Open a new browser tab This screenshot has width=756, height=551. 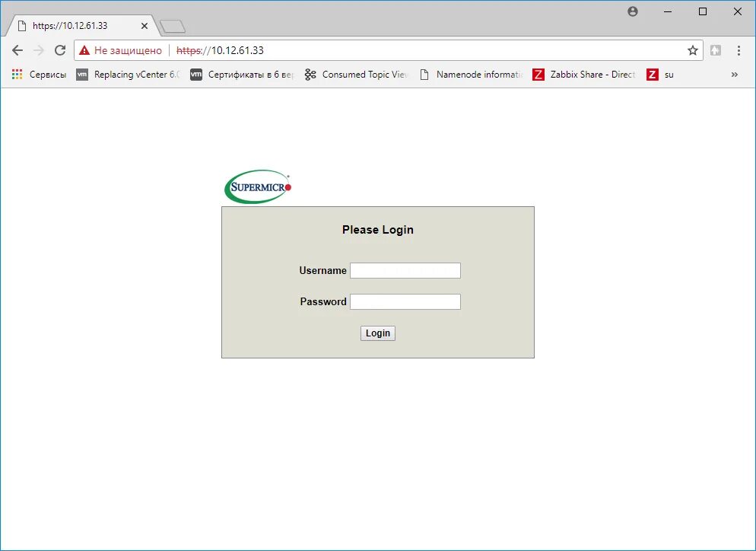pyautogui.click(x=173, y=27)
